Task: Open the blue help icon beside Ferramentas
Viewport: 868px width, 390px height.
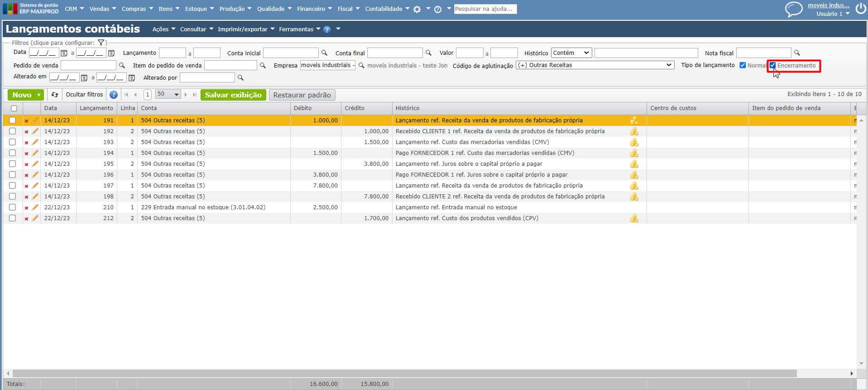Action: pos(327,29)
